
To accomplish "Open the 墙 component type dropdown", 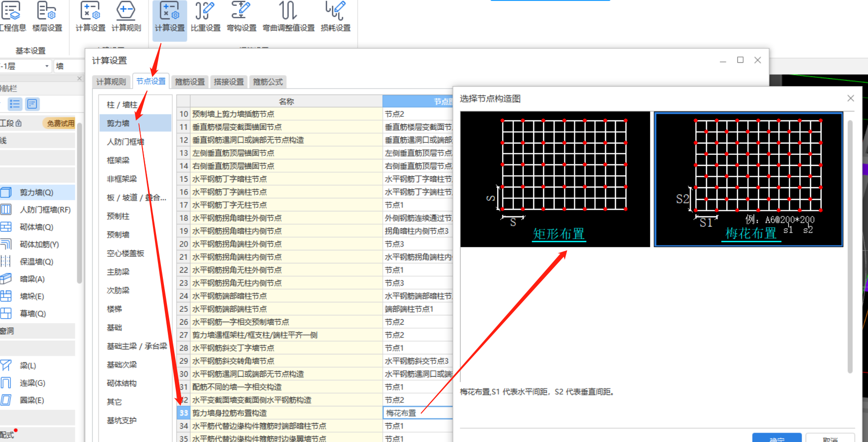I will (x=69, y=66).
